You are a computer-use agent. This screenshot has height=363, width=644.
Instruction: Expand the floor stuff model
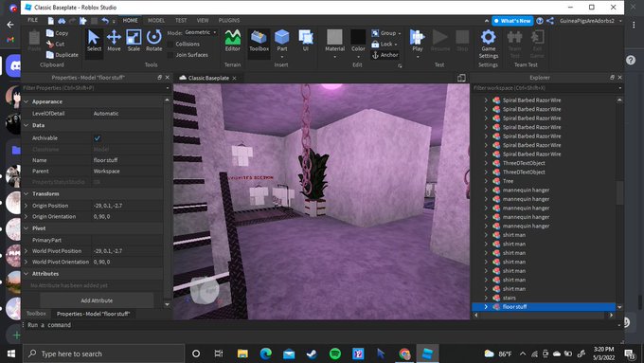point(486,307)
